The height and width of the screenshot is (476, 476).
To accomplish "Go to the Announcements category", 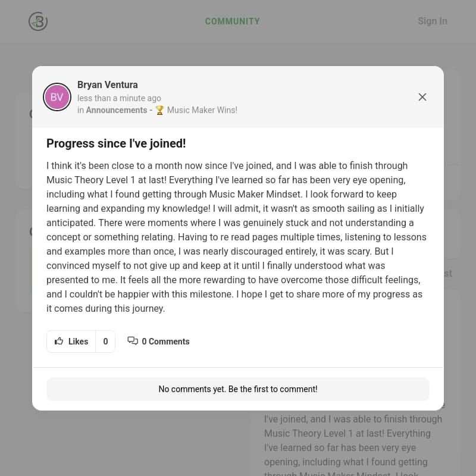I will (x=116, y=110).
